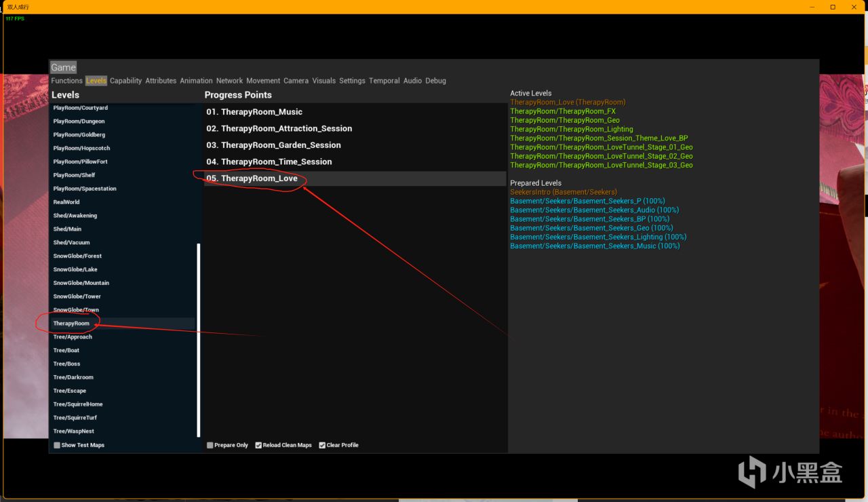Select the PlayRoom/PillowFort level
This screenshot has width=868, height=502.
[x=123, y=161]
